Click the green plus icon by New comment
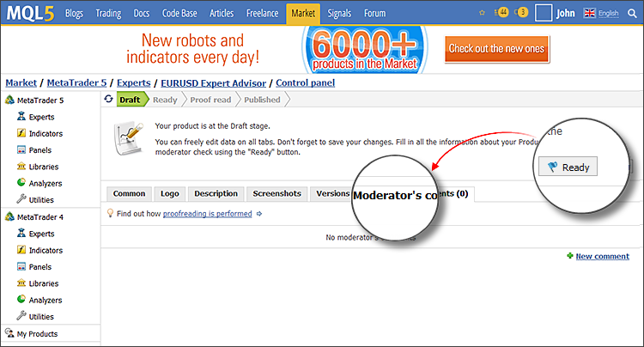 (x=570, y=255)
